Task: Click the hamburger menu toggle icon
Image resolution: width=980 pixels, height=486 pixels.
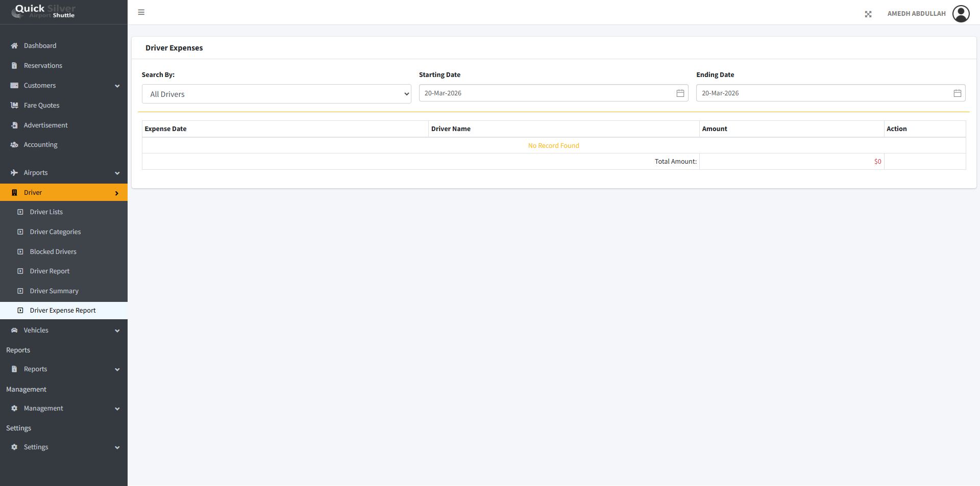Action: [141, 12]
